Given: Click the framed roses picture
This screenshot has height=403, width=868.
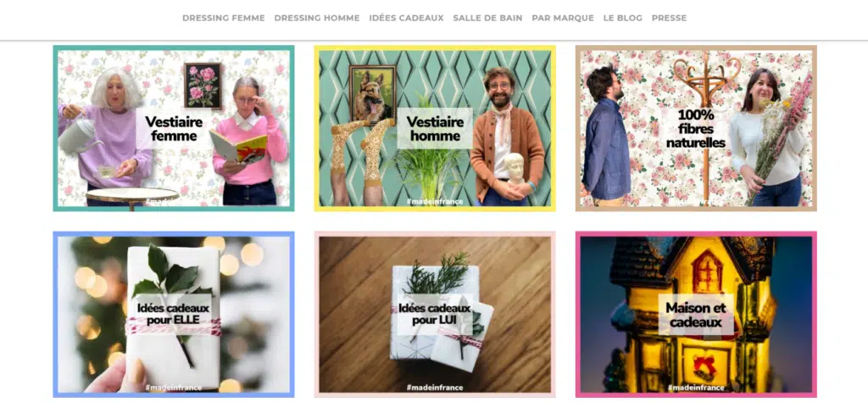Looking at the screenshot, I should (x=203, y=86).
